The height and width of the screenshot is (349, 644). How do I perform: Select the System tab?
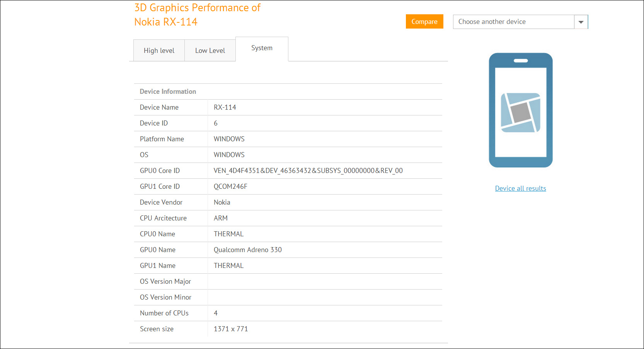(262, 48)
